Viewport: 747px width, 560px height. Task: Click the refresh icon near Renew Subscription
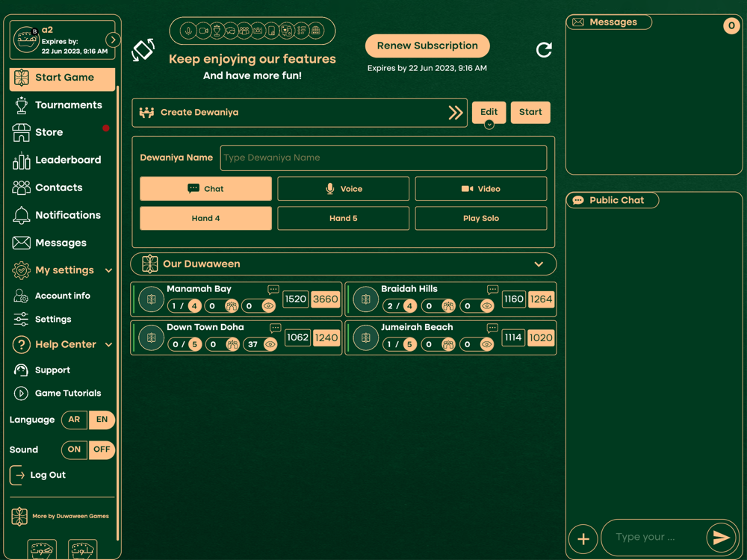(544, 49)
